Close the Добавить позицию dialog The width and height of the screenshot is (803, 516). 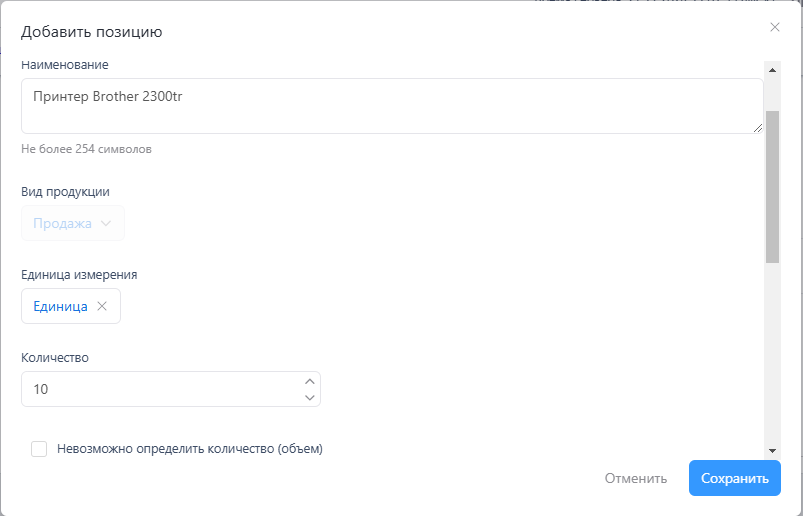775,27
